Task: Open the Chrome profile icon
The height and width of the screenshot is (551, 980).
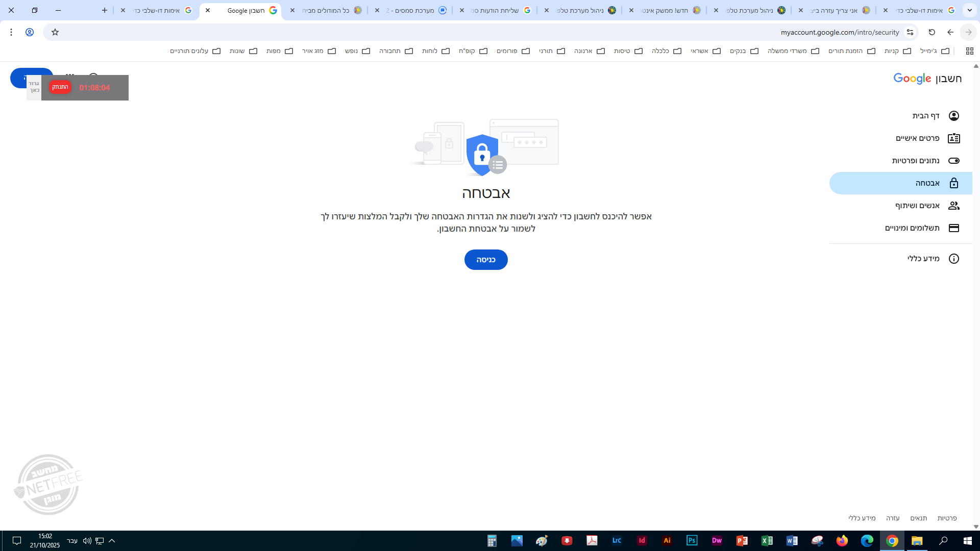Action: (30, 32)
